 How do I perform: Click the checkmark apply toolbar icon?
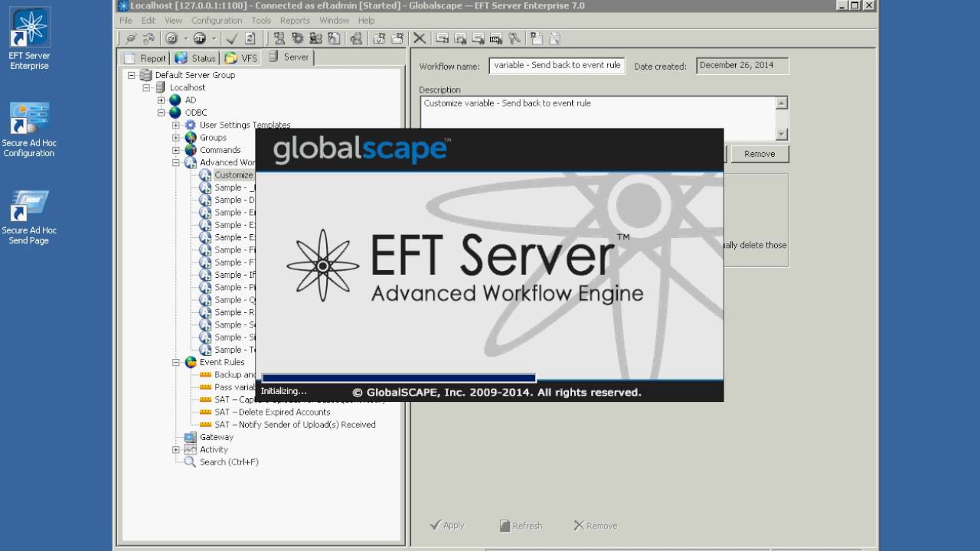[x=232, y=38]
